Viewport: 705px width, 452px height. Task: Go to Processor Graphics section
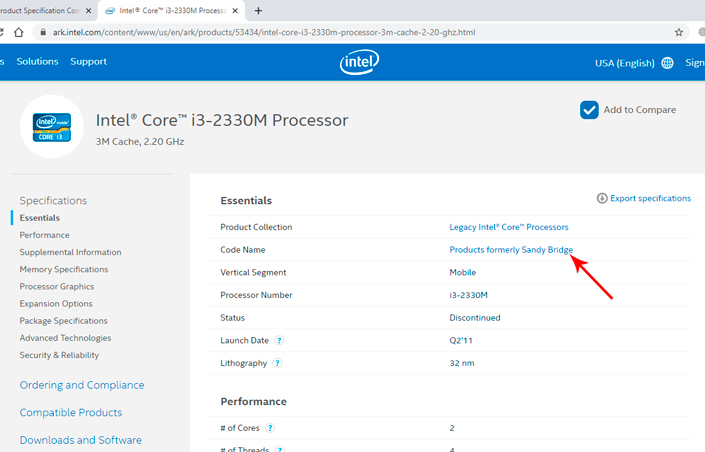tap(57, 286)
